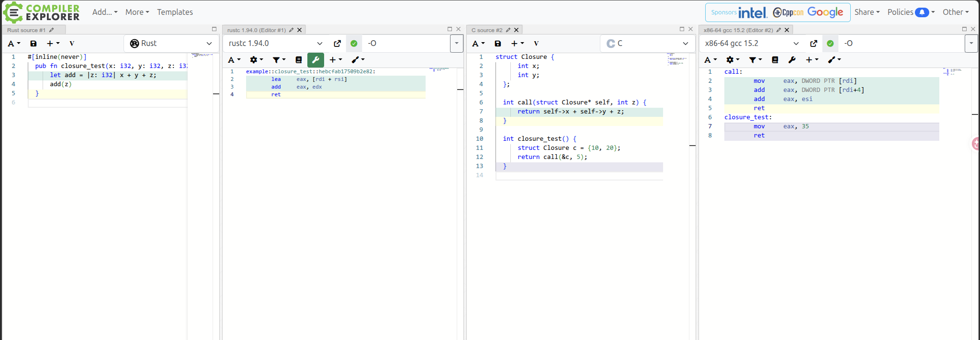This screenshot has width=980, height=340.
Task: Click the 'closure_test:' label in gcc output
Action: pos(748,117)
